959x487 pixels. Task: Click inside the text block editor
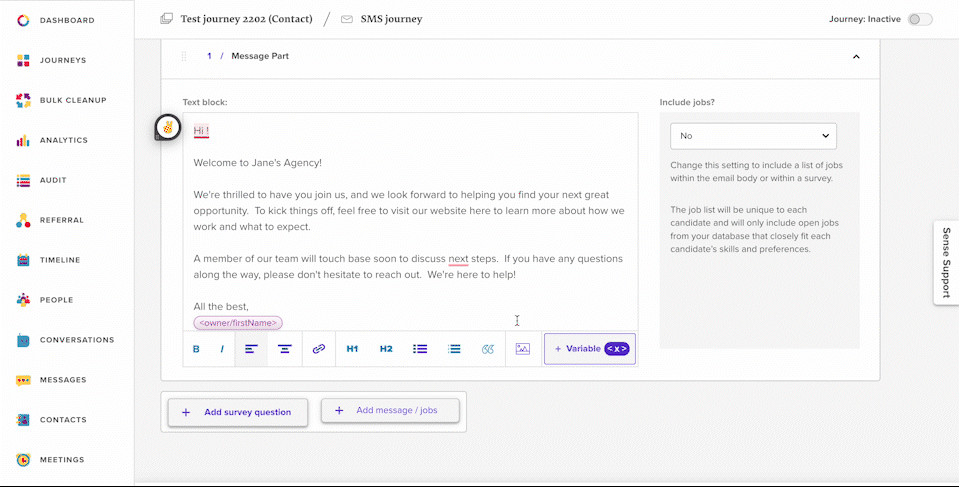coord(410,221)
